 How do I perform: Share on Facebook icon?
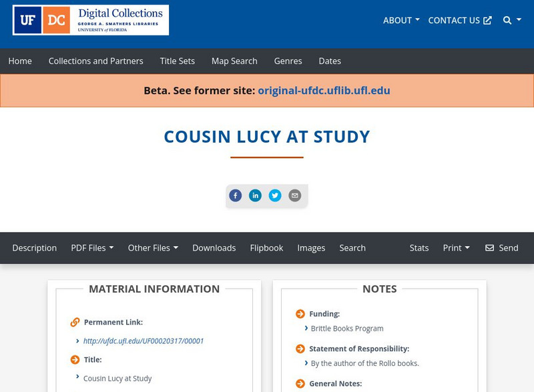236,195
